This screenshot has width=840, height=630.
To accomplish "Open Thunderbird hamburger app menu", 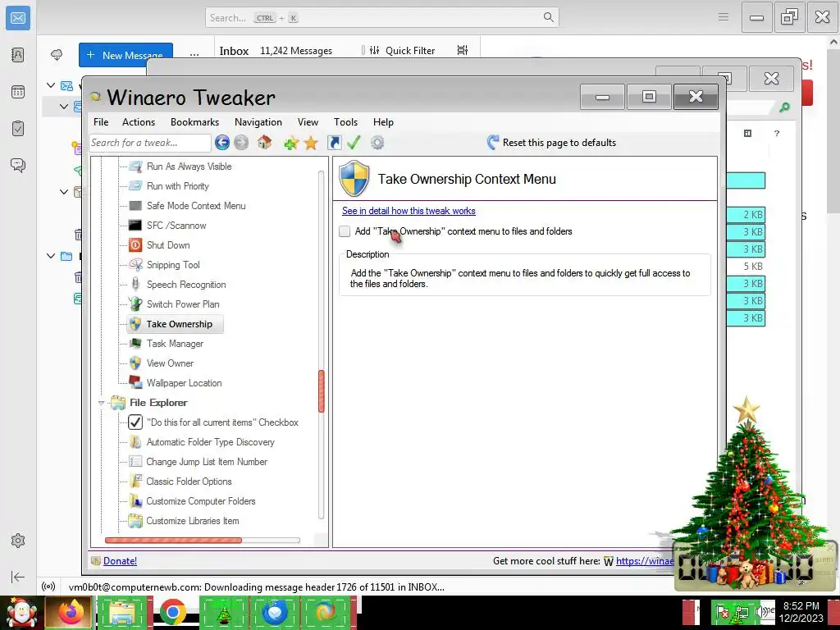I will [x=724, y=17].
